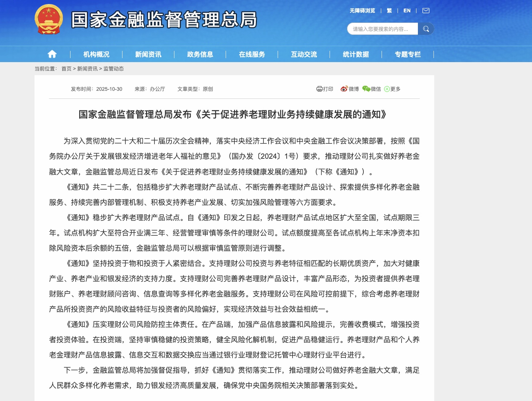Click the site title 国家金融监督管理总局
Image resolution: width=532 pixels, height=401 pixels.
(x=164, y=19)
